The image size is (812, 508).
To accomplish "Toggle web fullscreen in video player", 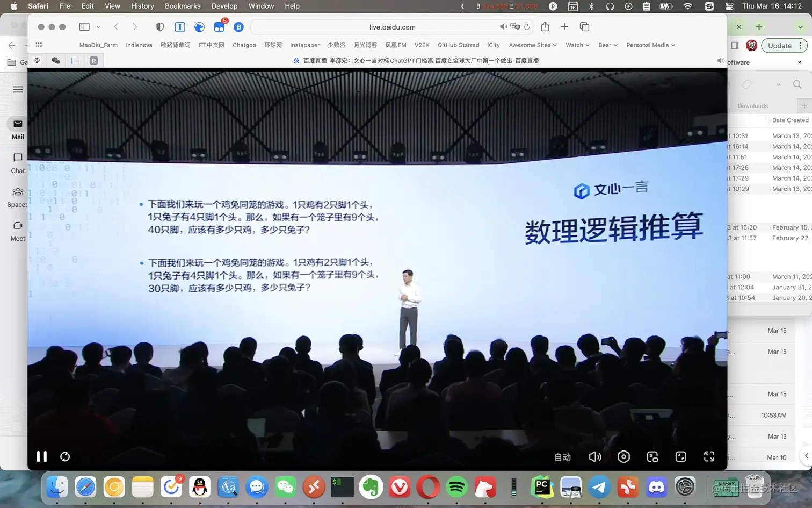I will point(681,456).
